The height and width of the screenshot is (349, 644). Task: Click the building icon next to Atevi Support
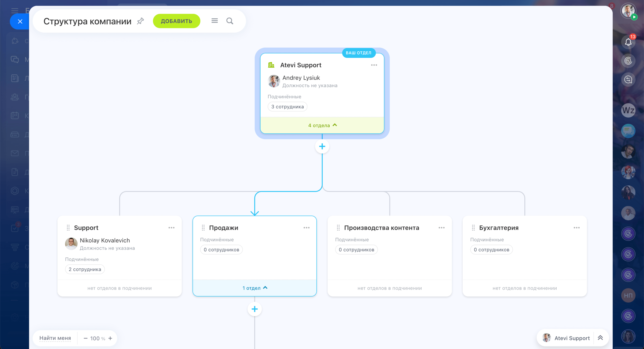(x=271, y=65)
